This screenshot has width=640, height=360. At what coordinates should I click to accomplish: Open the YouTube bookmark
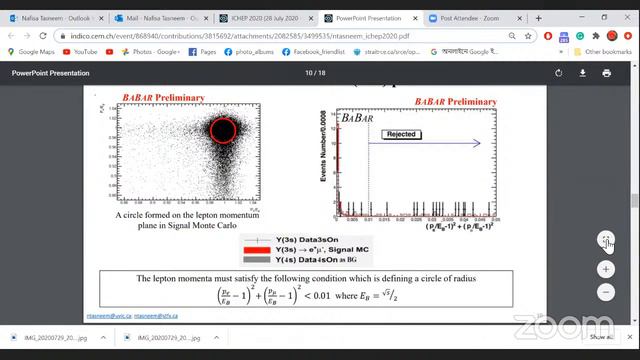pyautogui.click(x=80, y=52)
